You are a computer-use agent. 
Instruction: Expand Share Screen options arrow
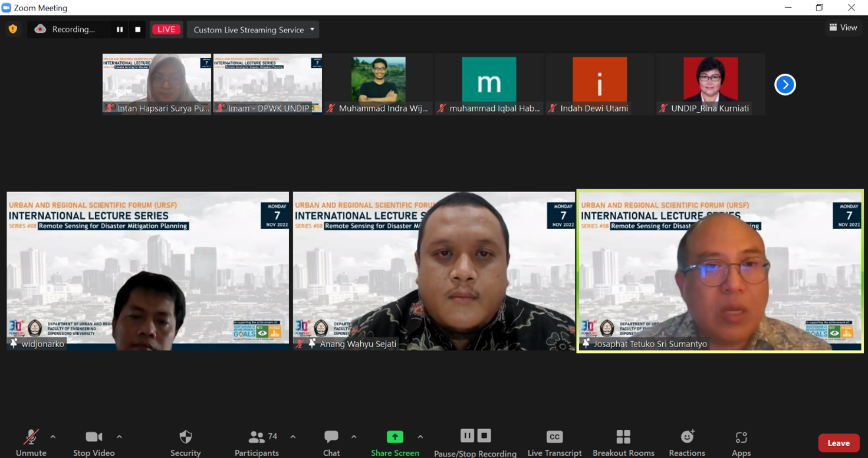coord(420,437)
